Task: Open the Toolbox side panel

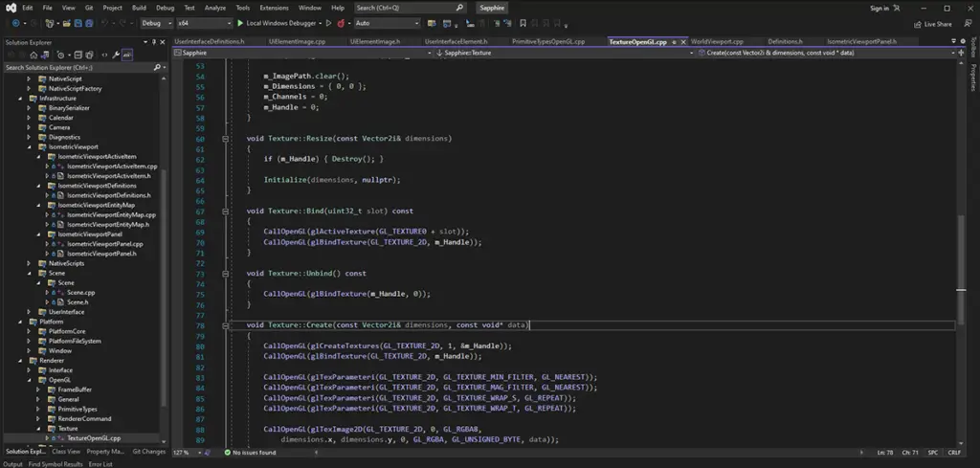Action: [x=973, y=50]
